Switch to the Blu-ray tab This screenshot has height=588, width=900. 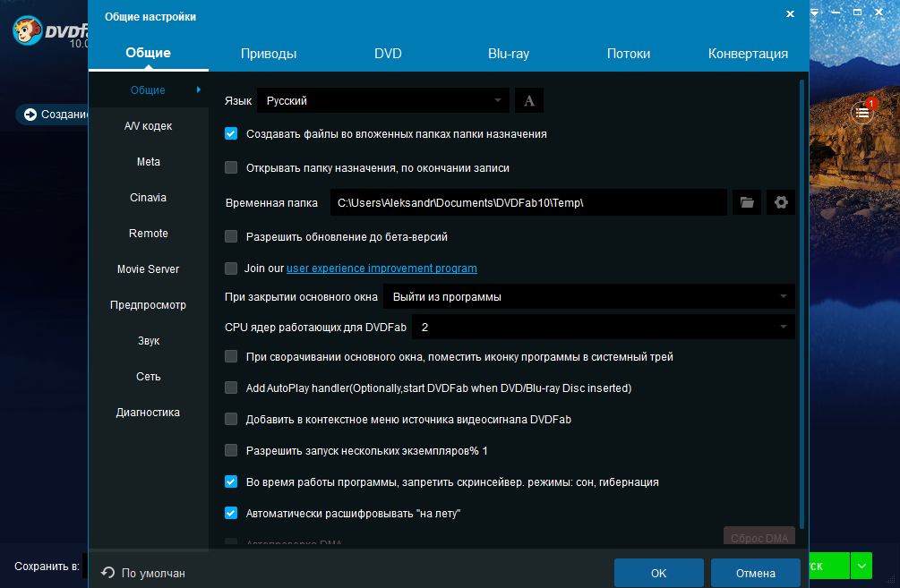tap(509, 54)
